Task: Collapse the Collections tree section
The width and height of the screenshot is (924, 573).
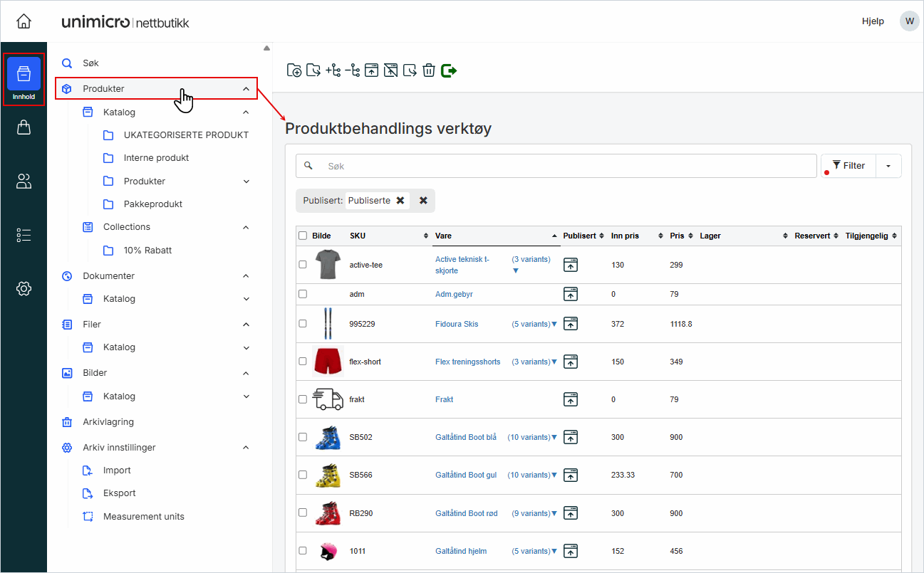Action: tap(246, 228)
